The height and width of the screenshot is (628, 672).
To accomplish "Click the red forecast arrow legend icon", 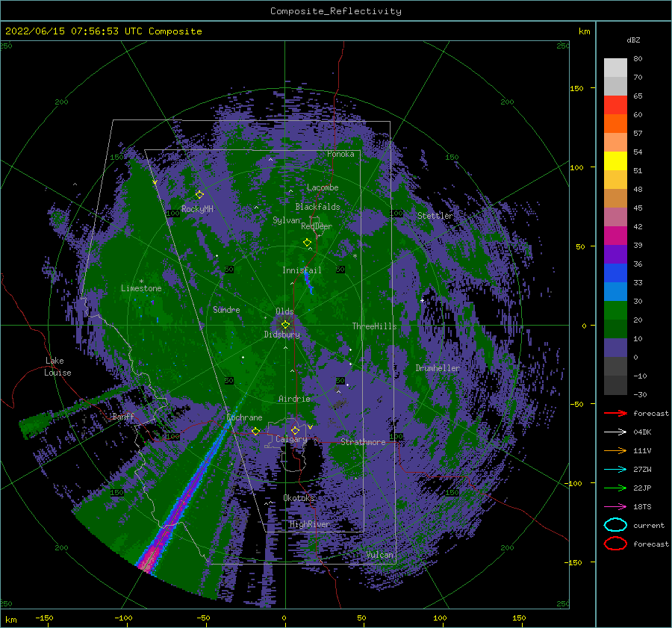I will click(x=615, y=413).
